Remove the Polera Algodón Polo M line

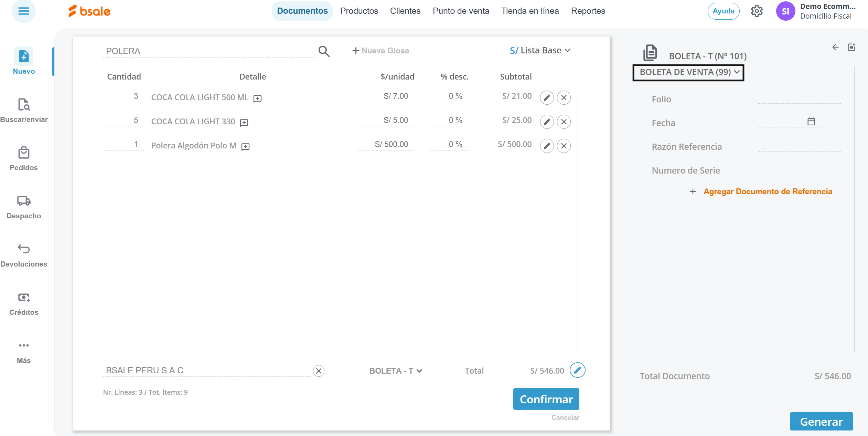click(x=564, y=146)
